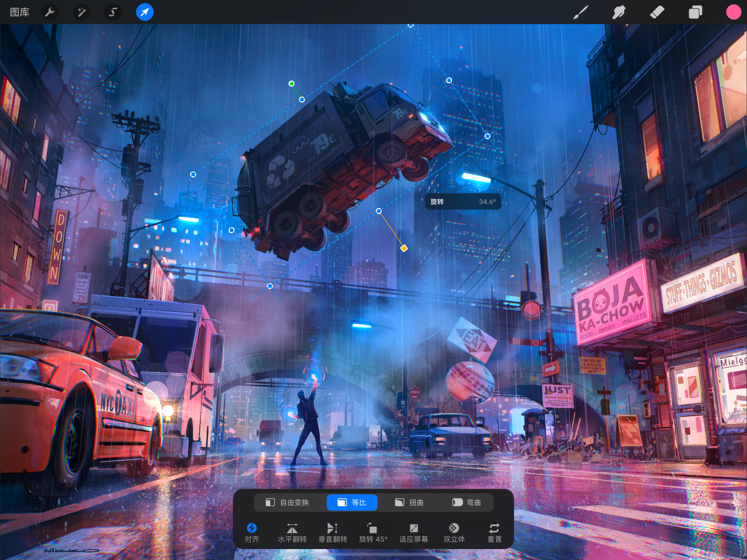Image resolution: width=747 pixels, height=560 pixels.
Task: Click 重置 to reset transform
Action: coord(494,533)
